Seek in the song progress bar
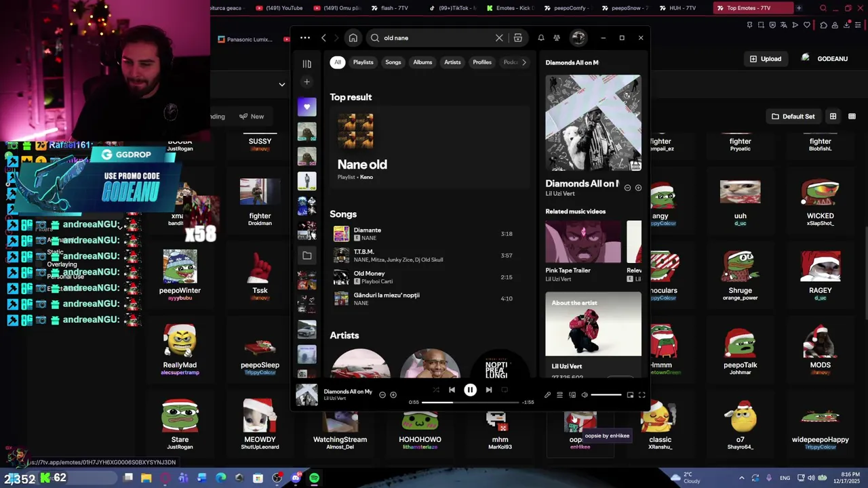The width and height of the screenshot is (868, 488). click(470, 403)
